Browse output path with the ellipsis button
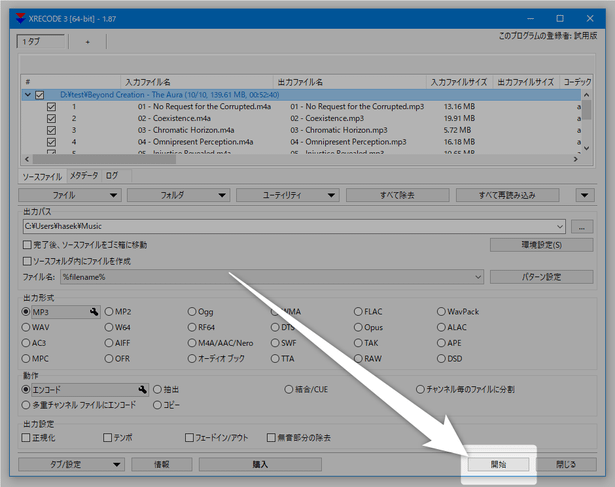The height and width of the screenshot is (487, 615). coord(582,227)
